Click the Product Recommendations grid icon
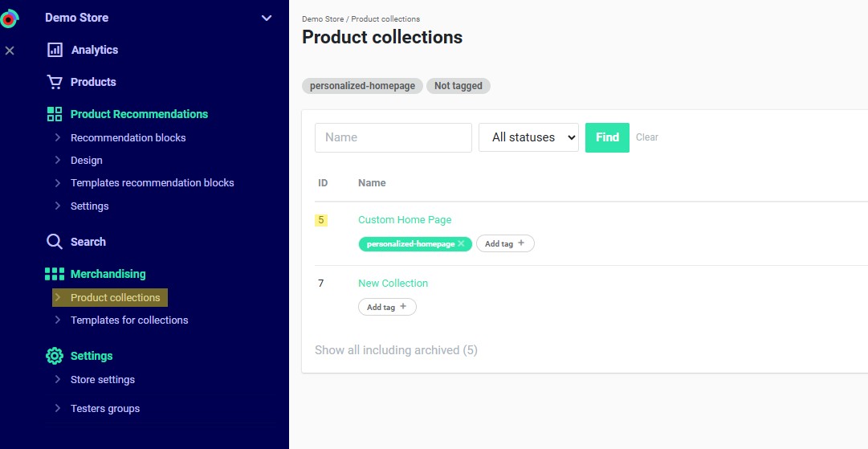This screenshot has height=449, width=868. [55, 114]
